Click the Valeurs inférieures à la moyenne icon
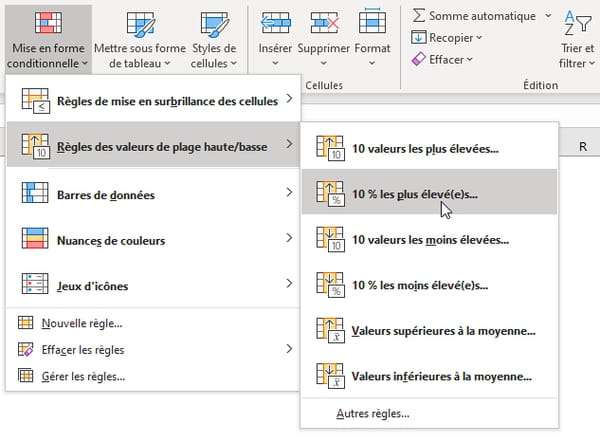Viewport: 600px width, 442px height. pos(330,376)
